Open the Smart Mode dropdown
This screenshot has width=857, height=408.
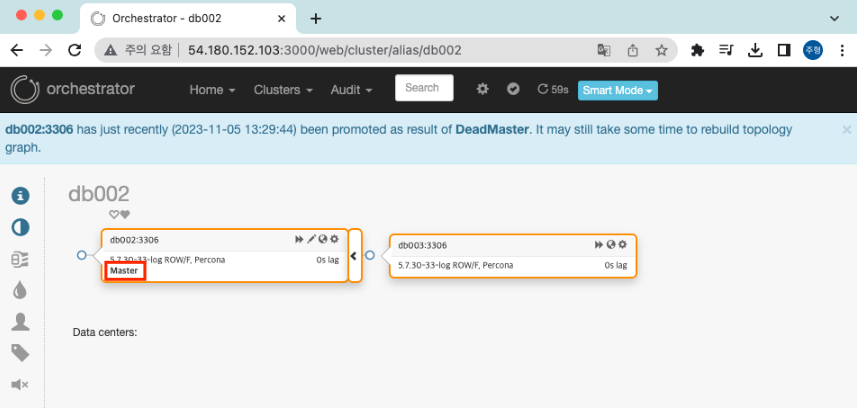pos(618,90)
